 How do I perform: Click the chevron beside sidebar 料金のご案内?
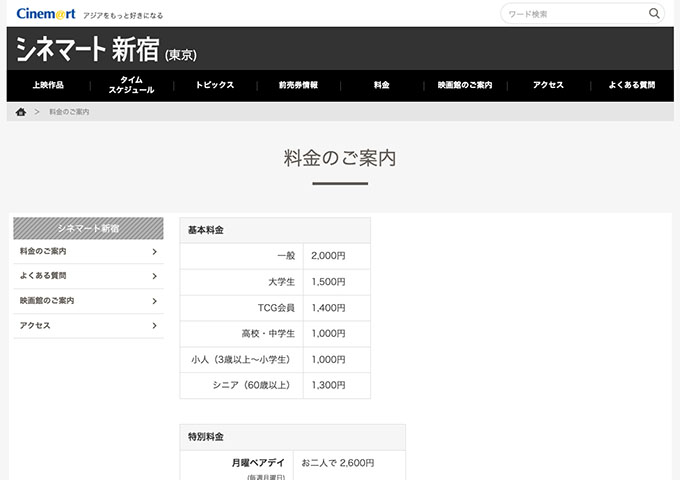(154, 251)
